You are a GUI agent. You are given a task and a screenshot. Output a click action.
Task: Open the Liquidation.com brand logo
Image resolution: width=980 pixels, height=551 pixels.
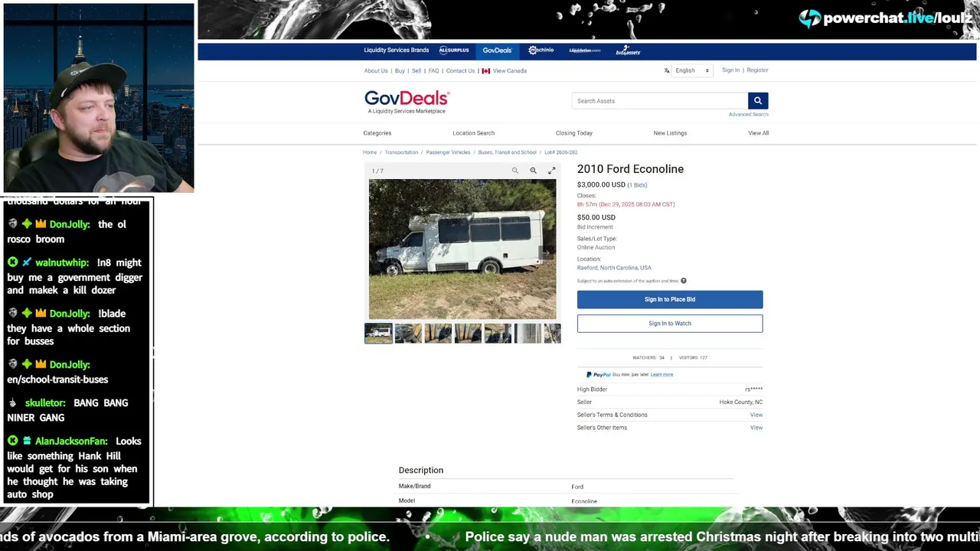(585, 51)
